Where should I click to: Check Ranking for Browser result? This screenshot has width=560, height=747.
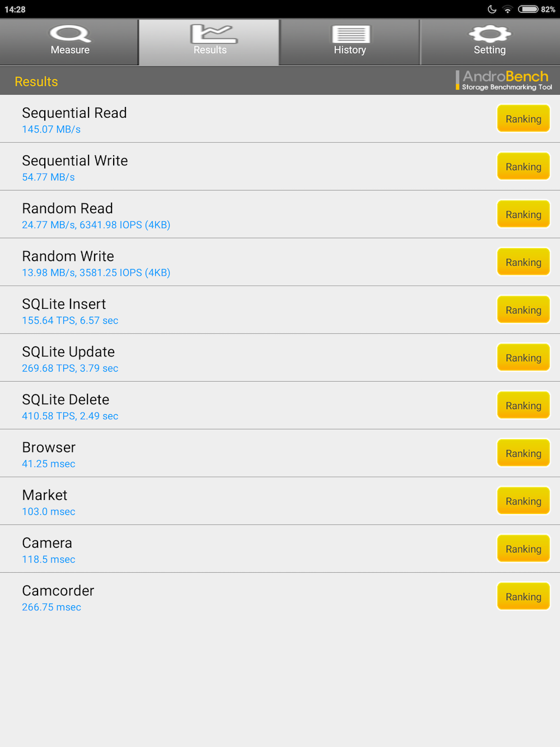click(x=524, y=453)
